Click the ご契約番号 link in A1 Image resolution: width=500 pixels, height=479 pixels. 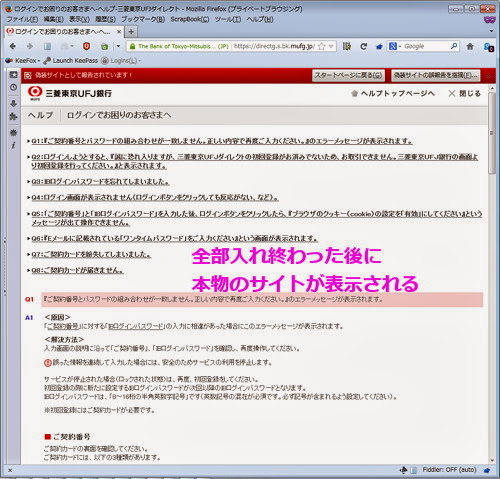click(x=62, y=326)
